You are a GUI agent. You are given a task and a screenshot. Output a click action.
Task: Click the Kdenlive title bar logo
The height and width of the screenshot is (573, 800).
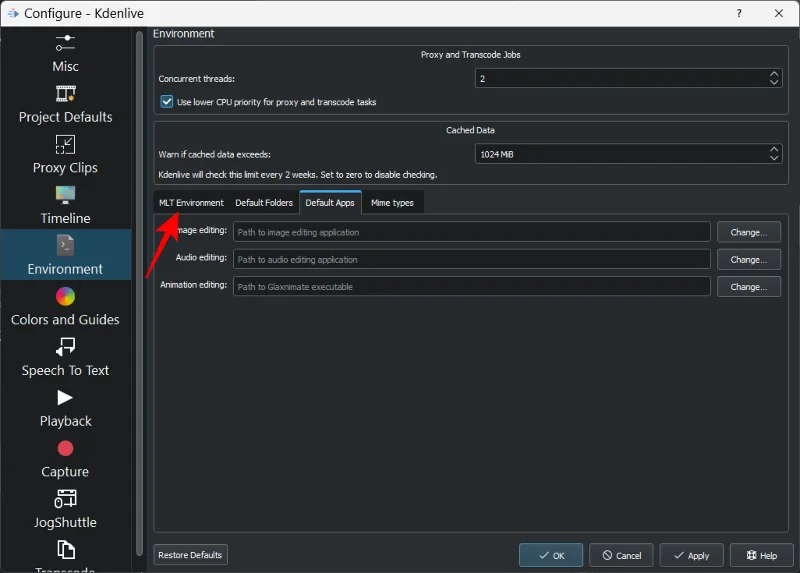(13, 13)
